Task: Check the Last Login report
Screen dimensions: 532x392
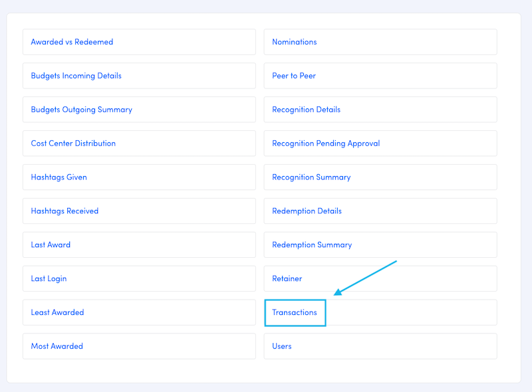Action: click(x=48, y=278)
